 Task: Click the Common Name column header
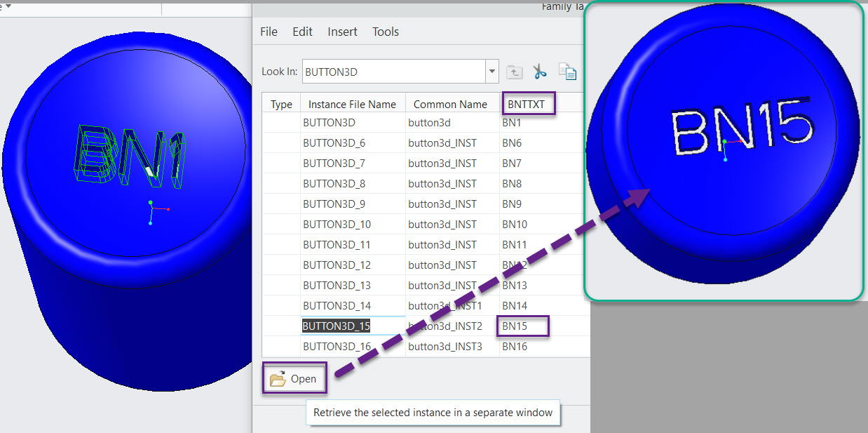pos(451,103)
